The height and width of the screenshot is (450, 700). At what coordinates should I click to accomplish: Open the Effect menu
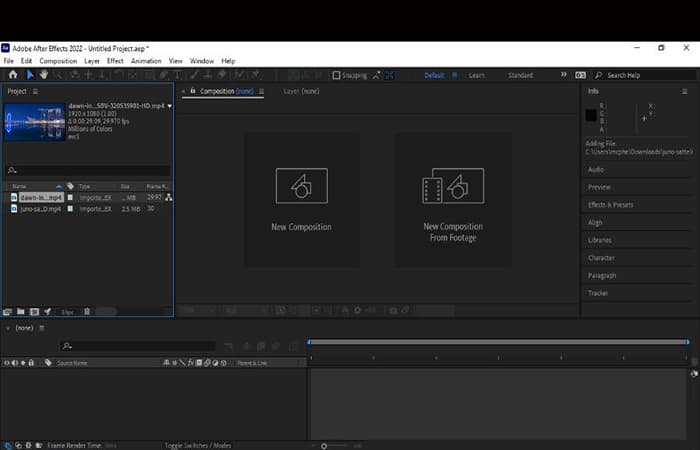[x=115, y=61]
